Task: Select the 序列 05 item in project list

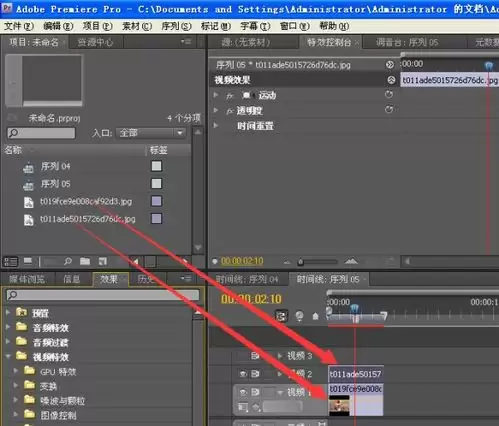Action: pos(55,184)
